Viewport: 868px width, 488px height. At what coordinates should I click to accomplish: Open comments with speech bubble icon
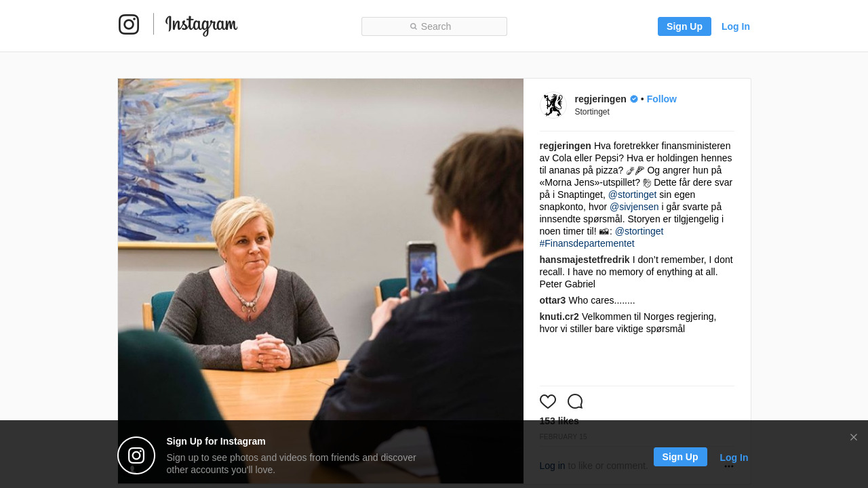coord(575,401)
